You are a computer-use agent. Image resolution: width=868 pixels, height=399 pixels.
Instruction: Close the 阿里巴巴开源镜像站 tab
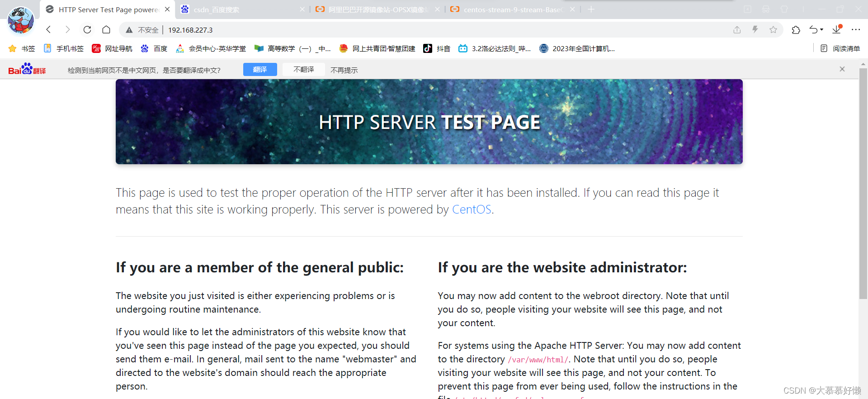[x=437, y=9]
